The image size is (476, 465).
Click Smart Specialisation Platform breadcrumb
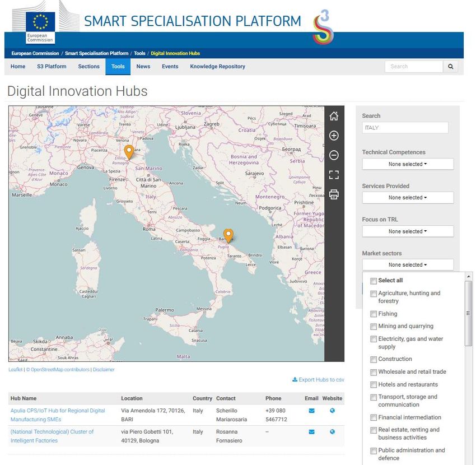(96, 53)
